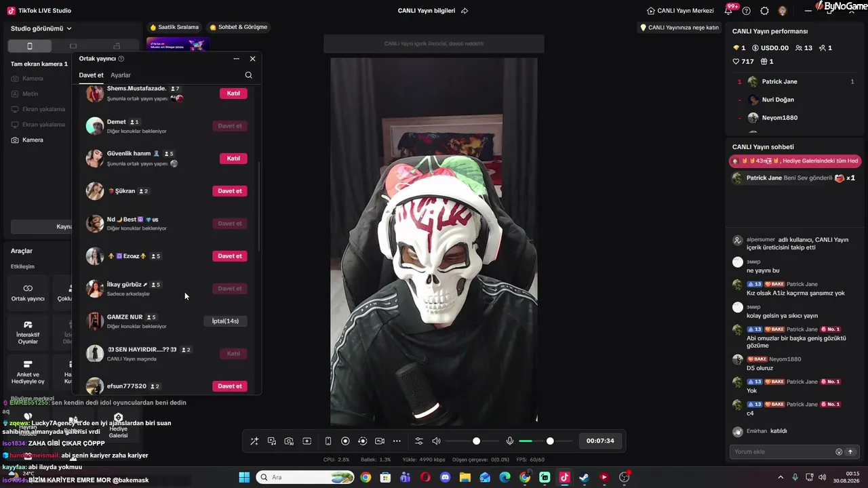The width and height of the screenshot is (868, 488).
Task: Click the camera switch icon in bottom toolbar
Action: (x=380, y=441)
